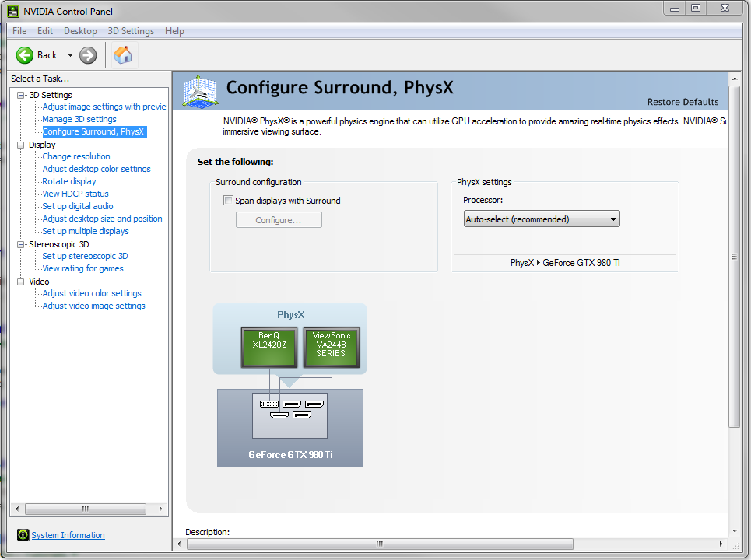The image size is (751, 560).
Task: Click the 'Description:' label
Action: tap(207, 532)
